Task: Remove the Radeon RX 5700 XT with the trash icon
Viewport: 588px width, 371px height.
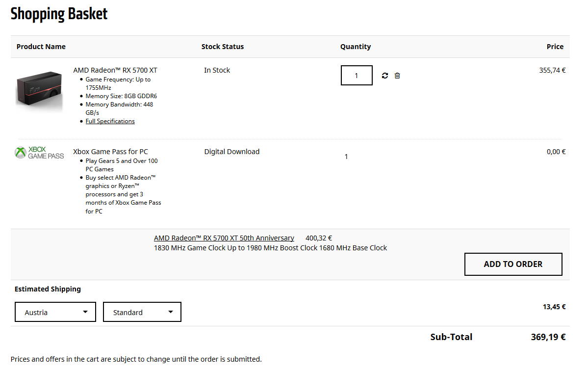Action: [397, 76]
